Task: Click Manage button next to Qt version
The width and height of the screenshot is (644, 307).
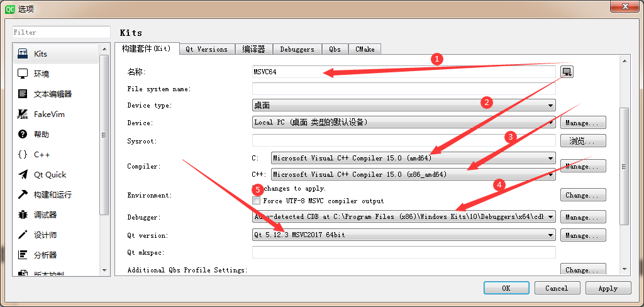Action: 583,235
